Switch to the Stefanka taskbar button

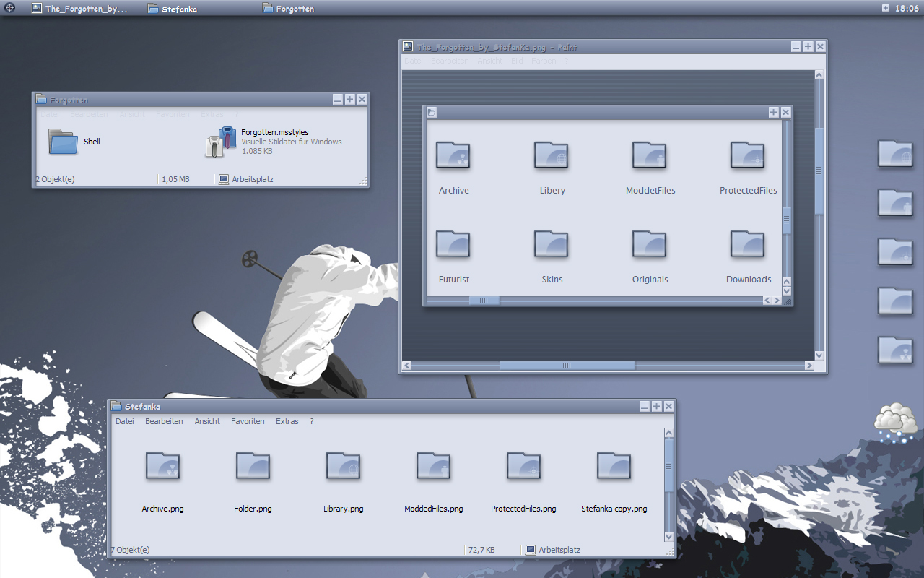coord(173,9)
